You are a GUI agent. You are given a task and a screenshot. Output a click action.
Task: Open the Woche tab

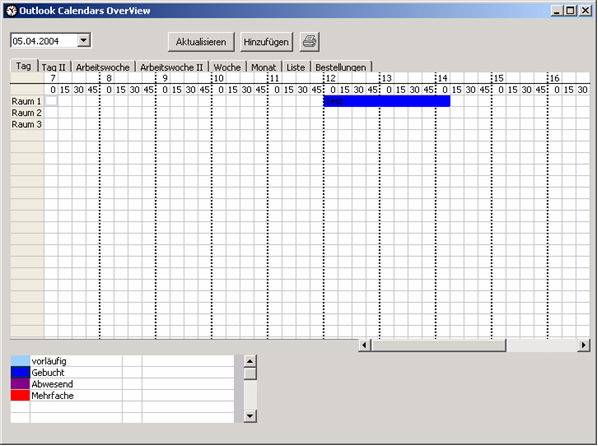(x=227, y=67)
